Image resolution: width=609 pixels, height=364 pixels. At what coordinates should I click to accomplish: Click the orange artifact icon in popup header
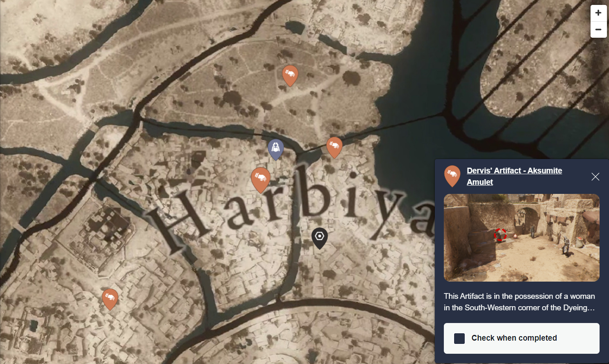click(x=452, y=176)
